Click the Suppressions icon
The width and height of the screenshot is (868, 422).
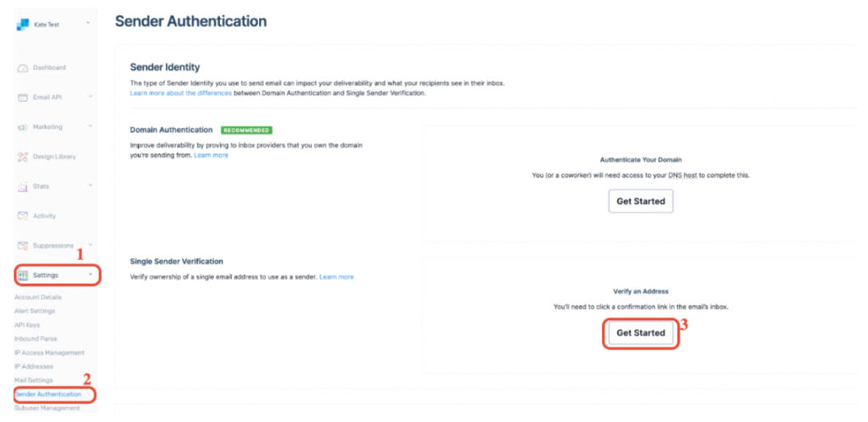point(23,245)
